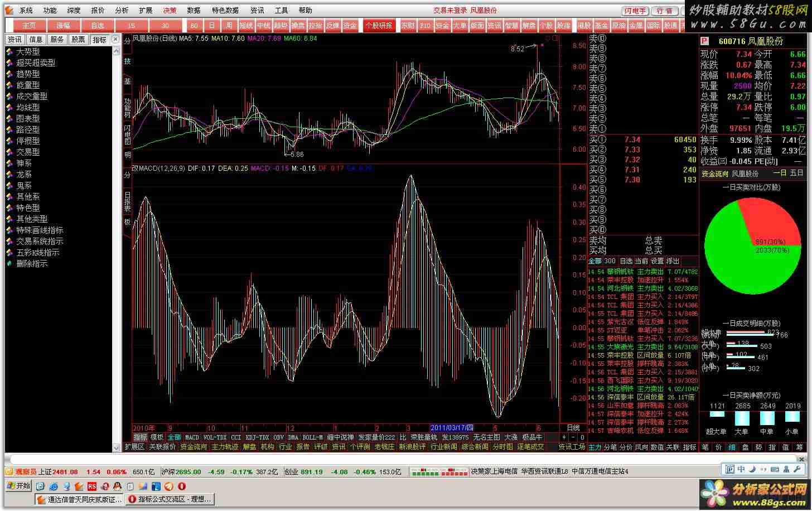This screenshot has height=511, width=812.
Task: Expand the 能量型 indicator category
Action: (x=28, y=85)
